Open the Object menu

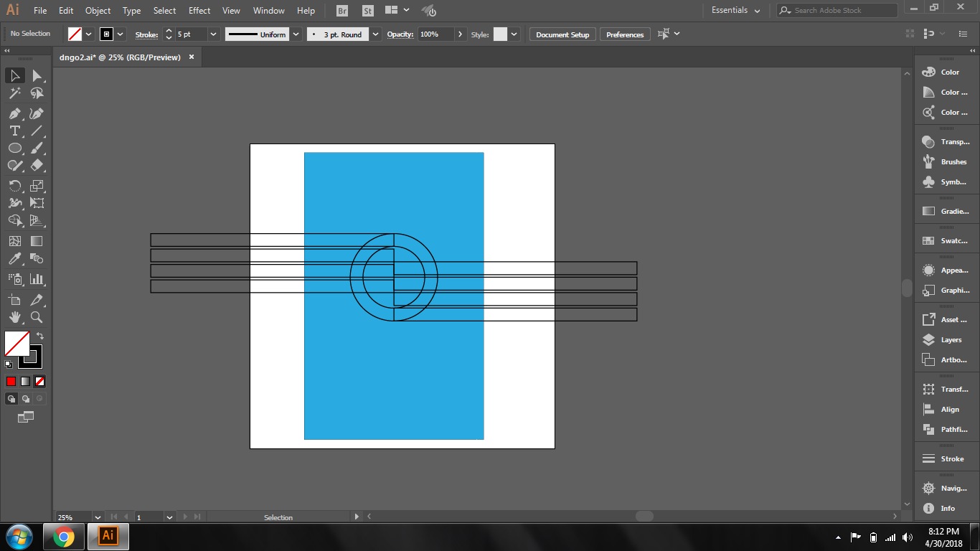(98, 10)
